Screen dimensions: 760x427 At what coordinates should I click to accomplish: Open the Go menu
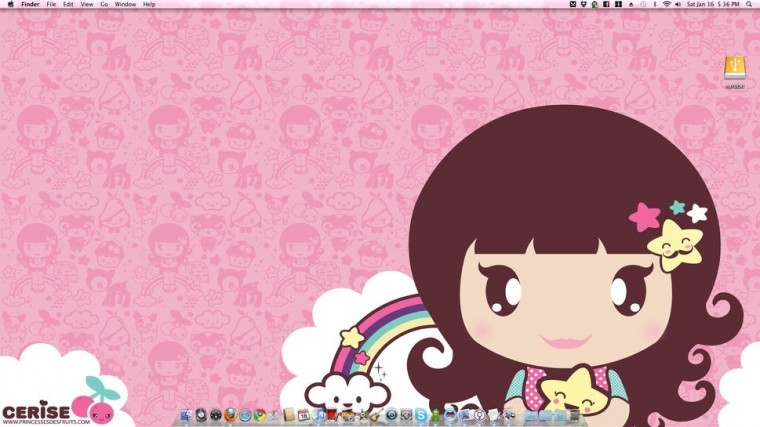(104, 4)
